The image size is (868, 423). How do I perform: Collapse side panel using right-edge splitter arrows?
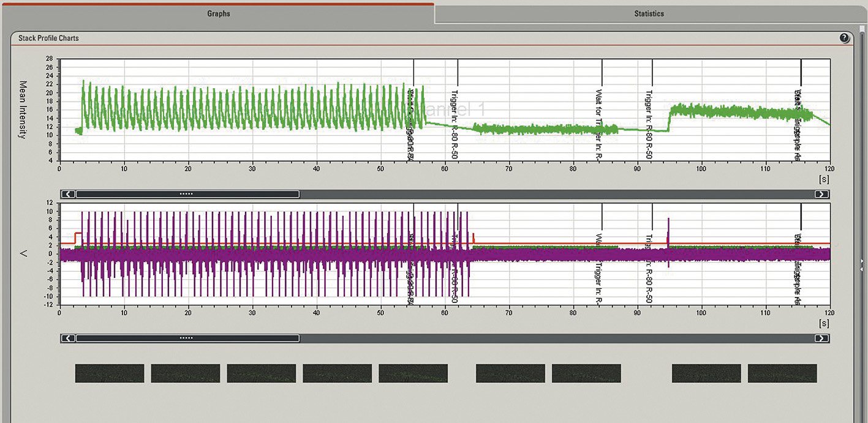pos(862,264)
